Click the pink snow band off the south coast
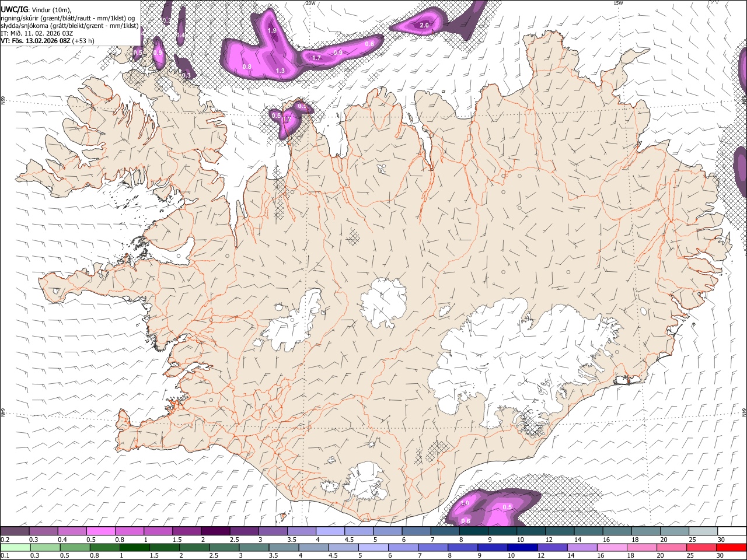 click(493, 509)
